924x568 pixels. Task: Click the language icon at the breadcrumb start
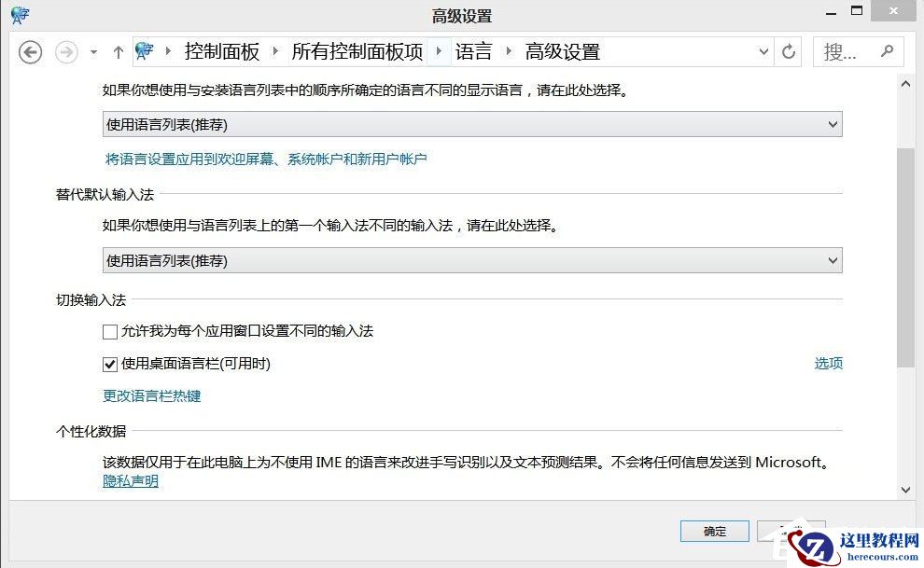(147, 51)
